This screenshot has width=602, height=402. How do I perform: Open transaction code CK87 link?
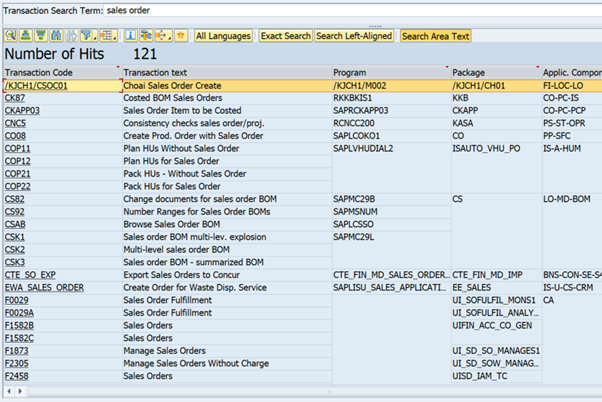(x=15, y=99)
